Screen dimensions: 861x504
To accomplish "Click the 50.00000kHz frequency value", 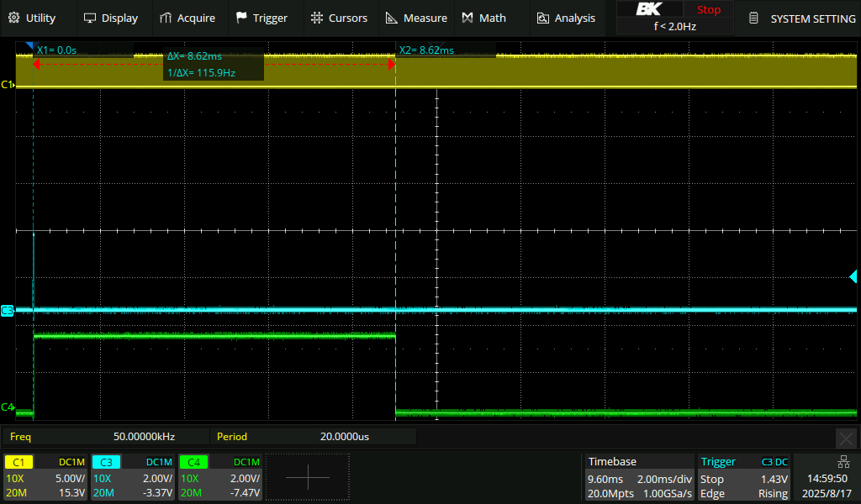I will pos(144,437).
